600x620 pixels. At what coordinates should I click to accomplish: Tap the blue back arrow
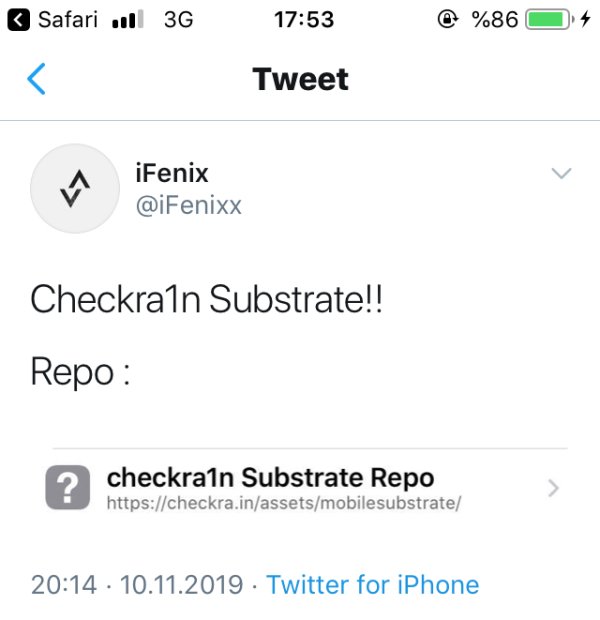coord(36,79)
